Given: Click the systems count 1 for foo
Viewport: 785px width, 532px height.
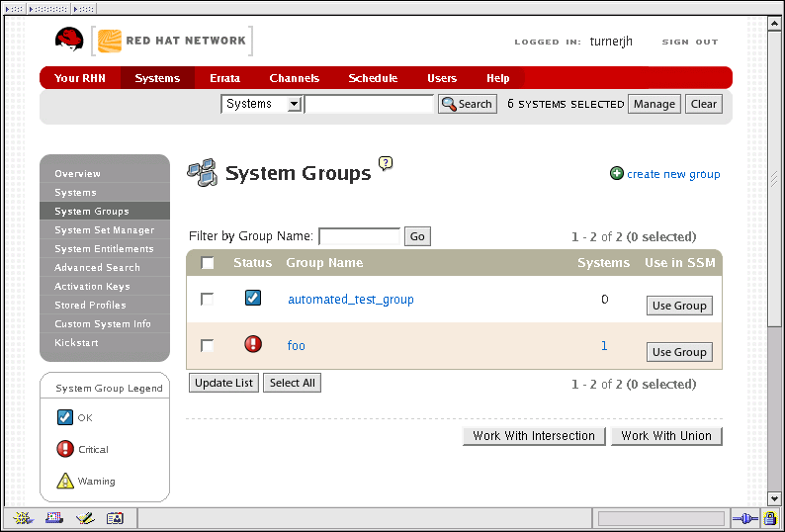Looking at the screenshot, I should pyautogui.click(x=604, y=346).
